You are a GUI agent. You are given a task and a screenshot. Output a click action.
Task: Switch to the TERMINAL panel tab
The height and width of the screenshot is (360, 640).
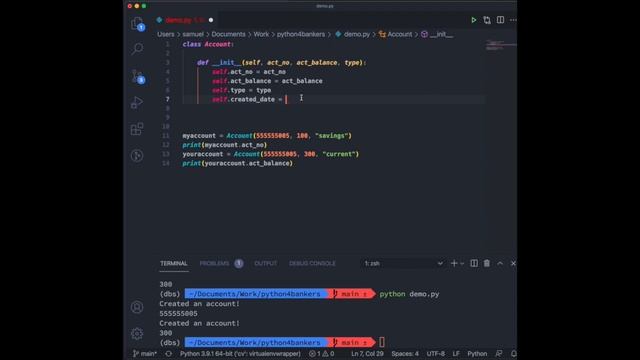(174, 263)
